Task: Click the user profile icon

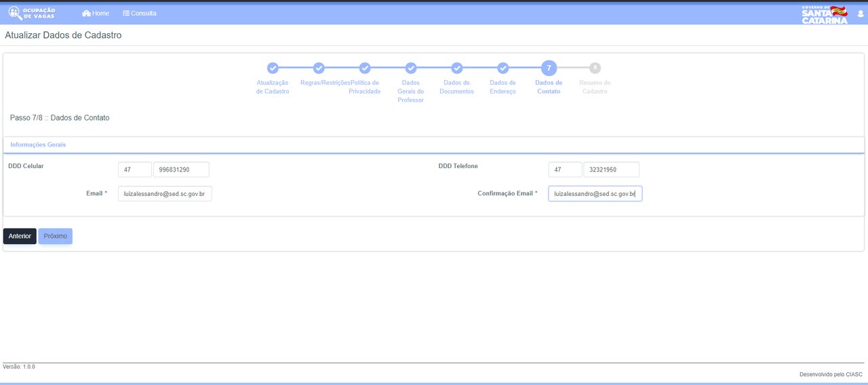Action: (861, 14)
